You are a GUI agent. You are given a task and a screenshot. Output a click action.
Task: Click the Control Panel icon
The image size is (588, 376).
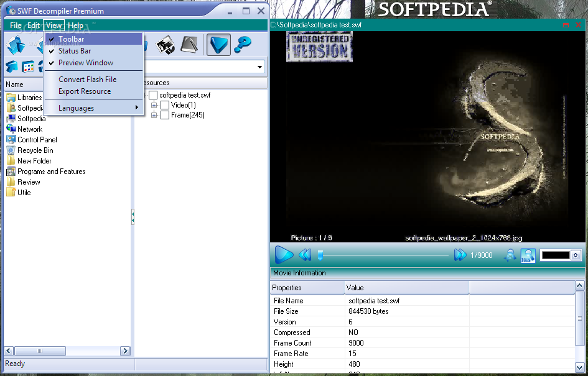(11, 140)
